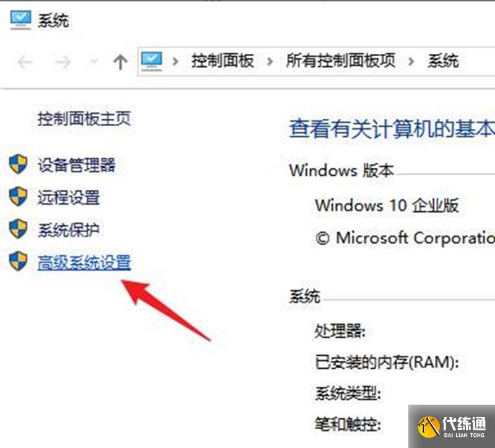This screenshot has width=495, height=448.
Task: Open 设备管理器 link
Action: [x=76, y=165]
